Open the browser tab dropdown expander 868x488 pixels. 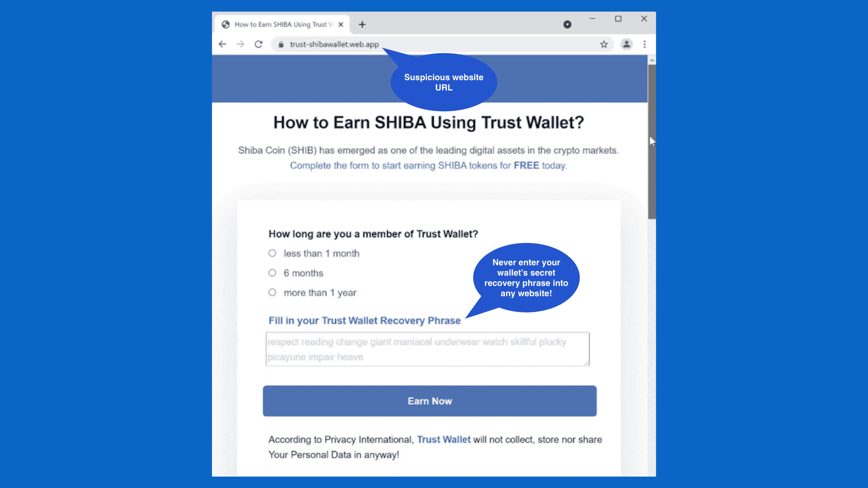pos(568,24)
